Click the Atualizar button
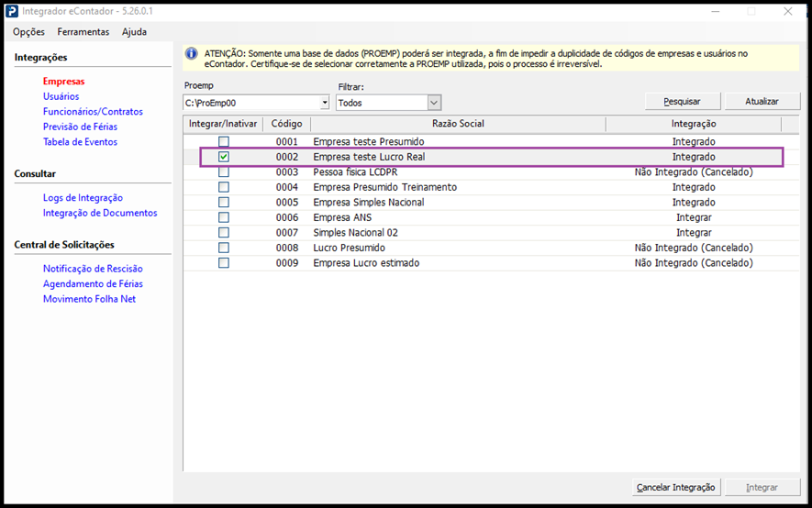 (x=762, y=102)
